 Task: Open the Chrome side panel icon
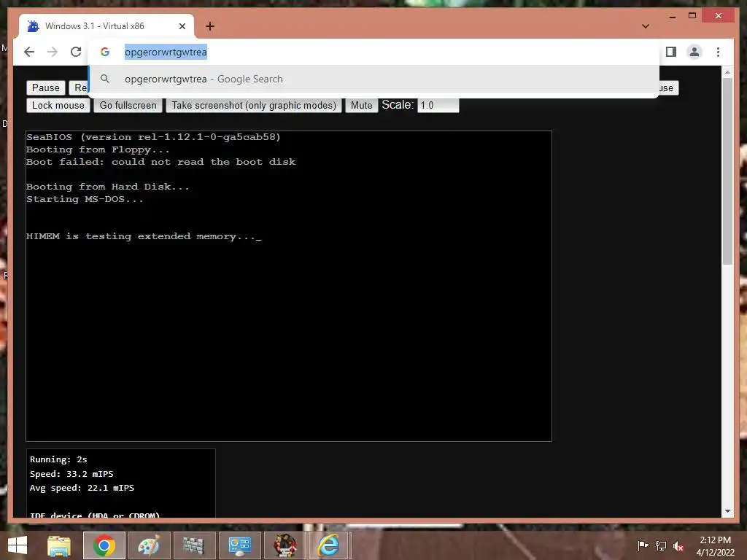coord(671,52)
